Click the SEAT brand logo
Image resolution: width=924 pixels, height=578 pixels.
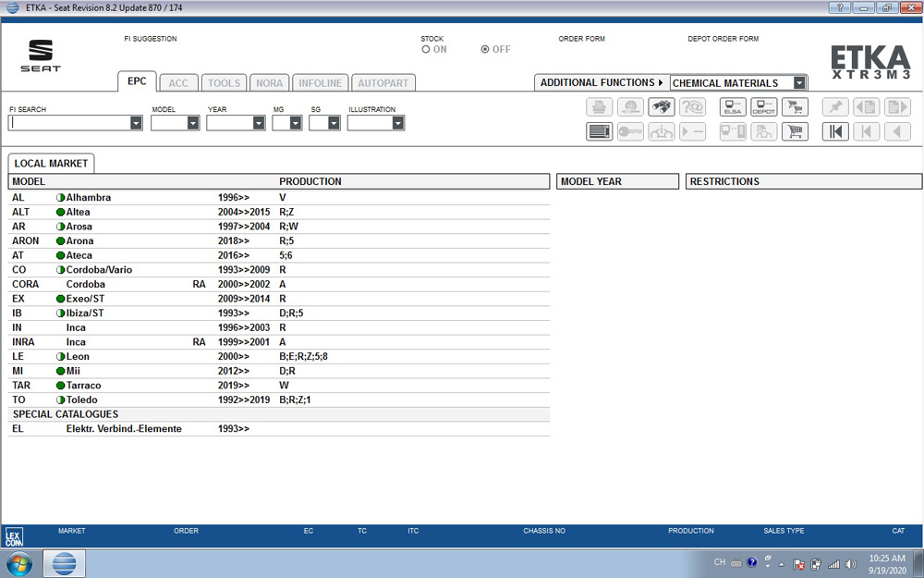click(41, 55)
